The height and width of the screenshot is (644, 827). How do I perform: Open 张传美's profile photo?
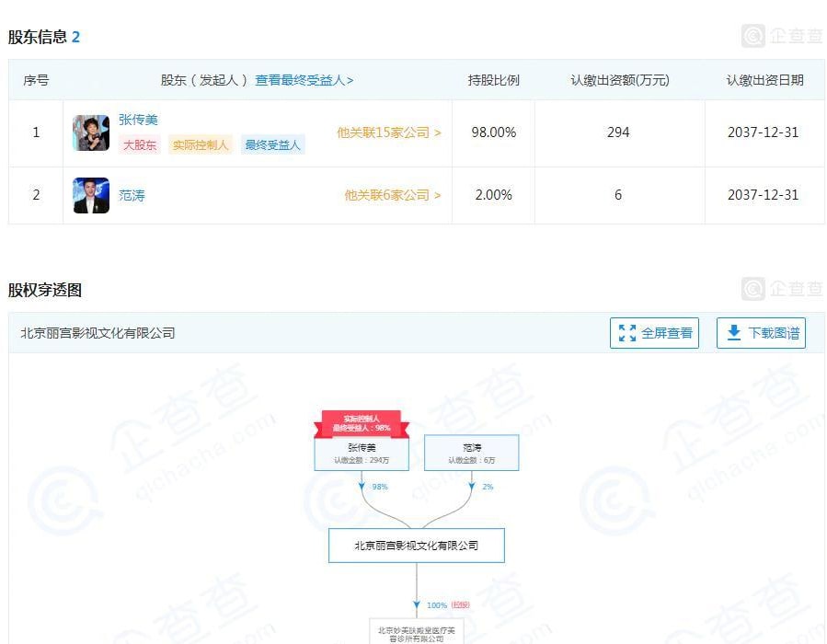91,132
